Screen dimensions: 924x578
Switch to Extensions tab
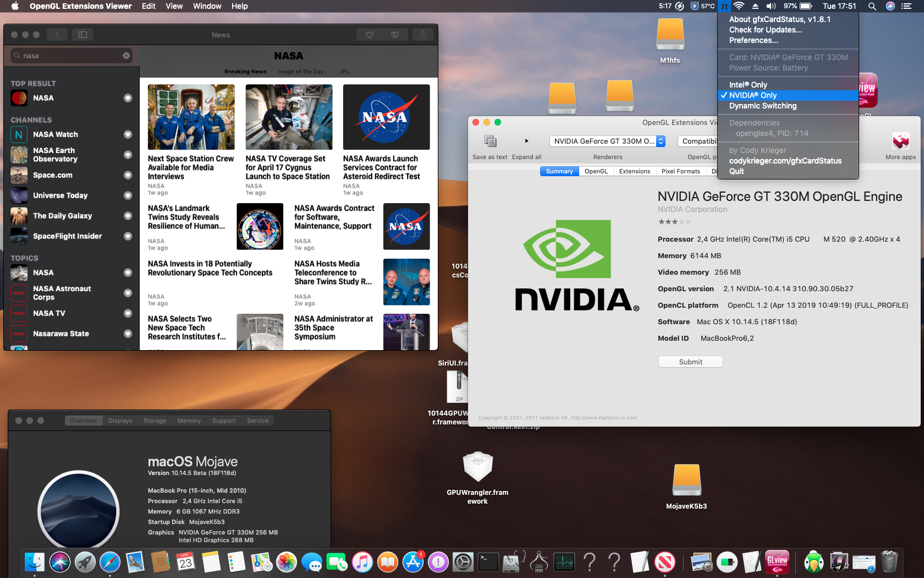pos(634,171)
